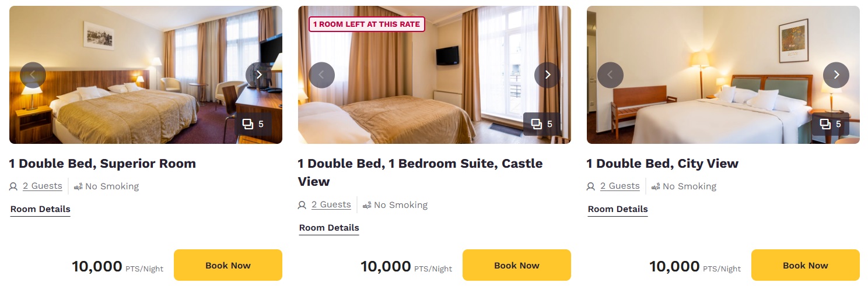Image resolution: width=868 pixels, height=286 pixels.
Task: Book the Castle View Suite now
Action: pos(517,265)
